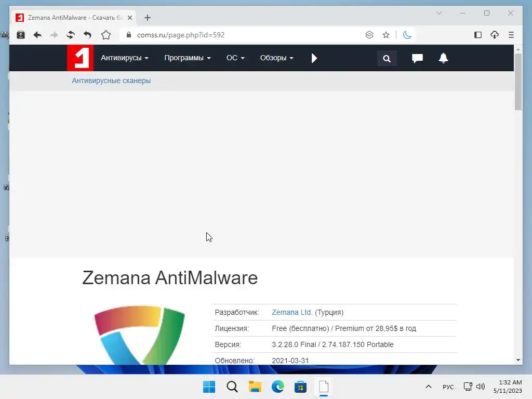
Task: Click the red Comss site logo
Action: pos(80,58)
